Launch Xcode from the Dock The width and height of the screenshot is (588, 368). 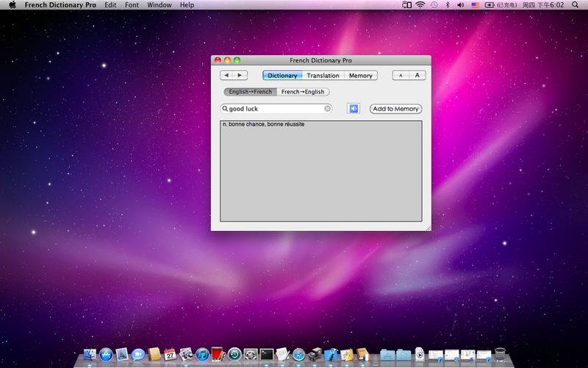(x=331, y=355)
